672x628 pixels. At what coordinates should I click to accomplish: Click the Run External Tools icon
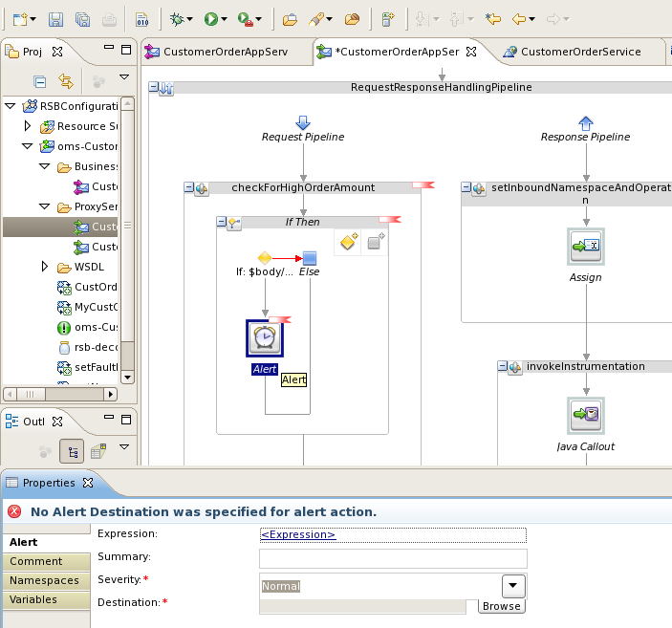(245, 19)
